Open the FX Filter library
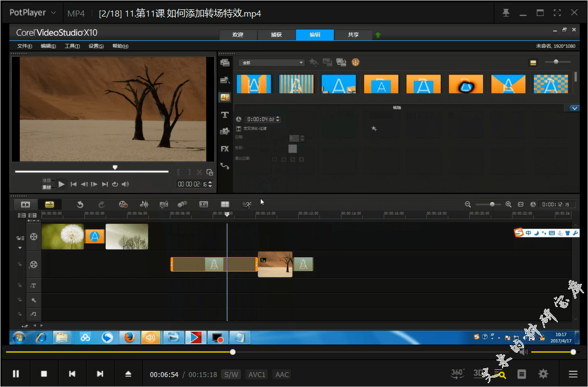588x387 pixels. (x=225, y=149)
